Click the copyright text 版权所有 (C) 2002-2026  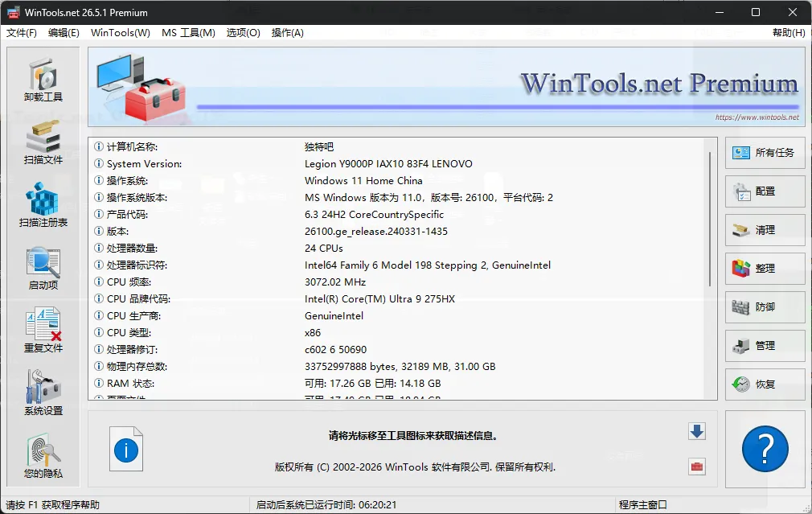coord(416,467)
